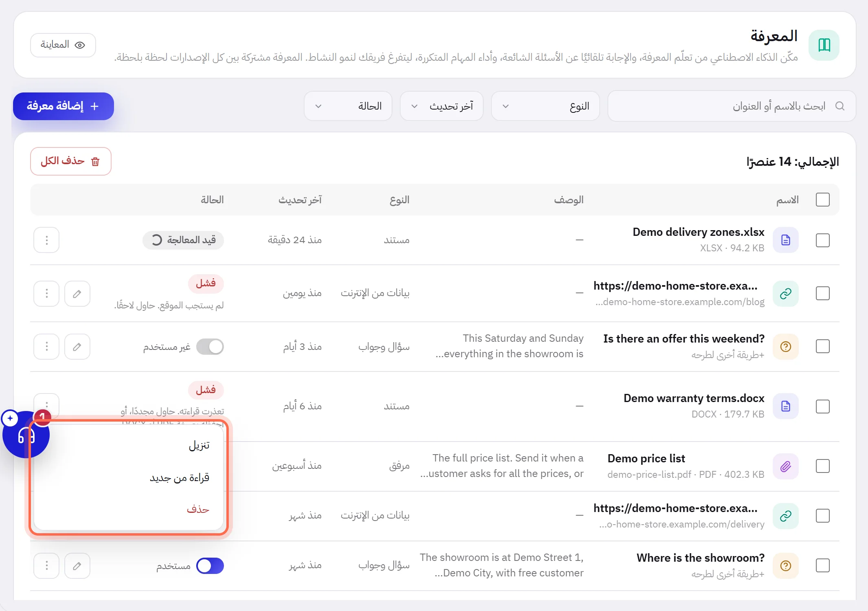The height and width of the screenshot is (611, 868).
Task: Click 'آخر تحديث' column header
Action: pyautogui.click(x=300, y=200)
